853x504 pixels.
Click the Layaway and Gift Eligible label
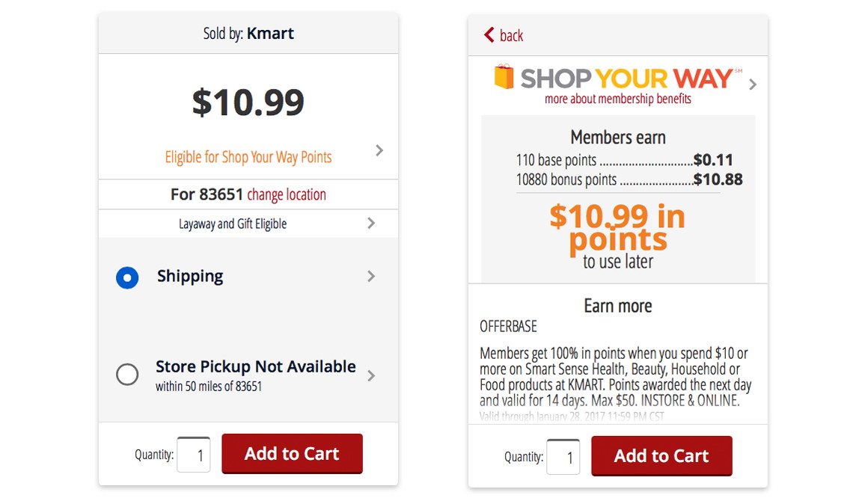point(233,224)
